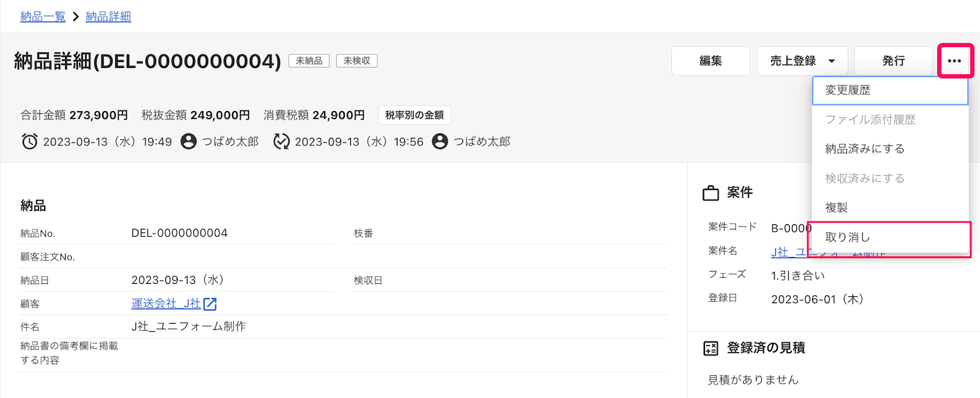Click the breadcrumb chevron after 納品一覧

[76, 17]
